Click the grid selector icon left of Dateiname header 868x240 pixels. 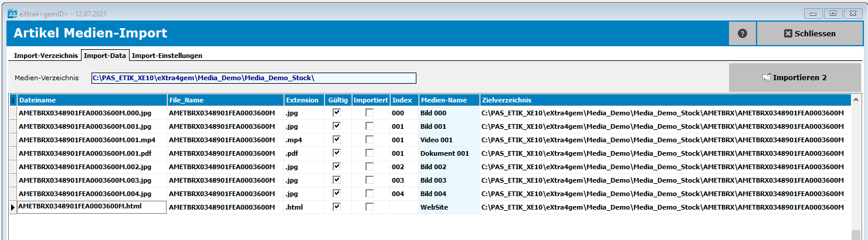point(13,100)
